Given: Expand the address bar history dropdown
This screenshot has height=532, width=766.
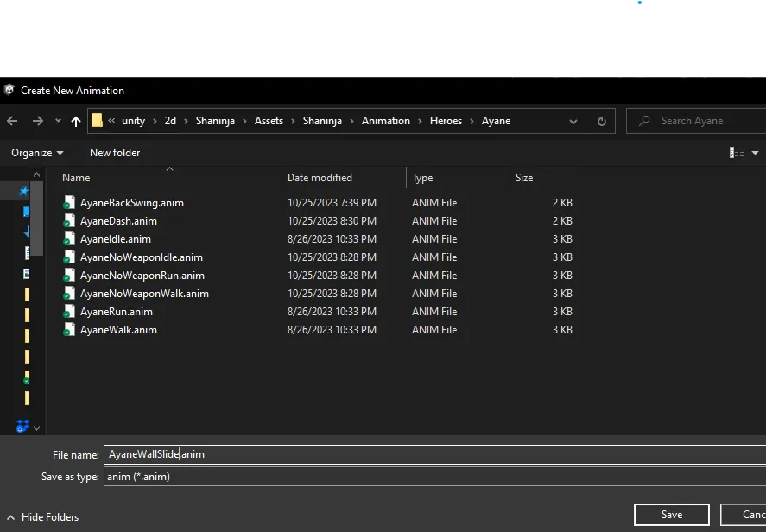Looking at the screenshot, I should [573, 121].
